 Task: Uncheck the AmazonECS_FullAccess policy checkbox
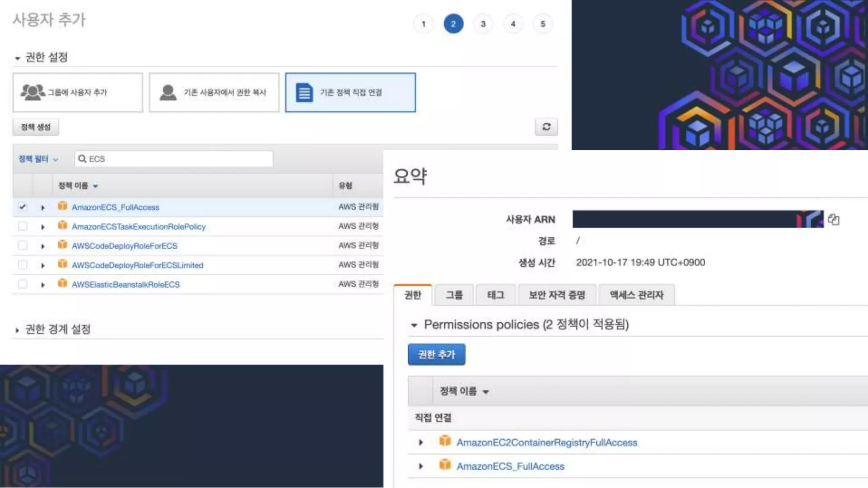pos(22,207)
